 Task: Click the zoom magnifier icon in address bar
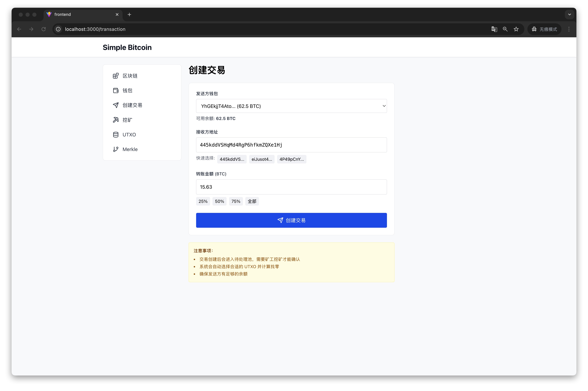505,29
